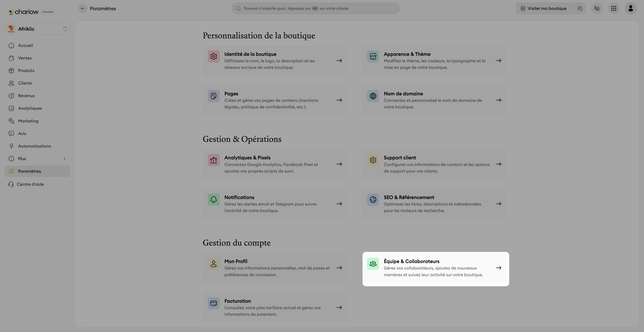Image resolution: width=644 pixels, height=332 pixels.
Task: Open Centre d'aide link
Action: click(x=30, y=184)
